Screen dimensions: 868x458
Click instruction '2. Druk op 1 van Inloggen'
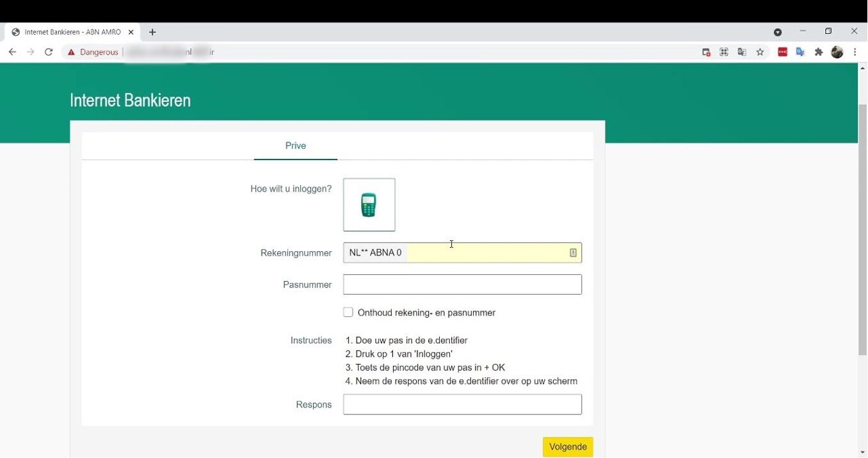coord(399,354)
